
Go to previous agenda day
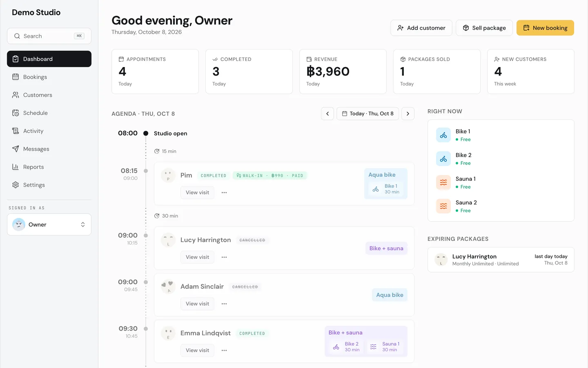click(327, 114)
